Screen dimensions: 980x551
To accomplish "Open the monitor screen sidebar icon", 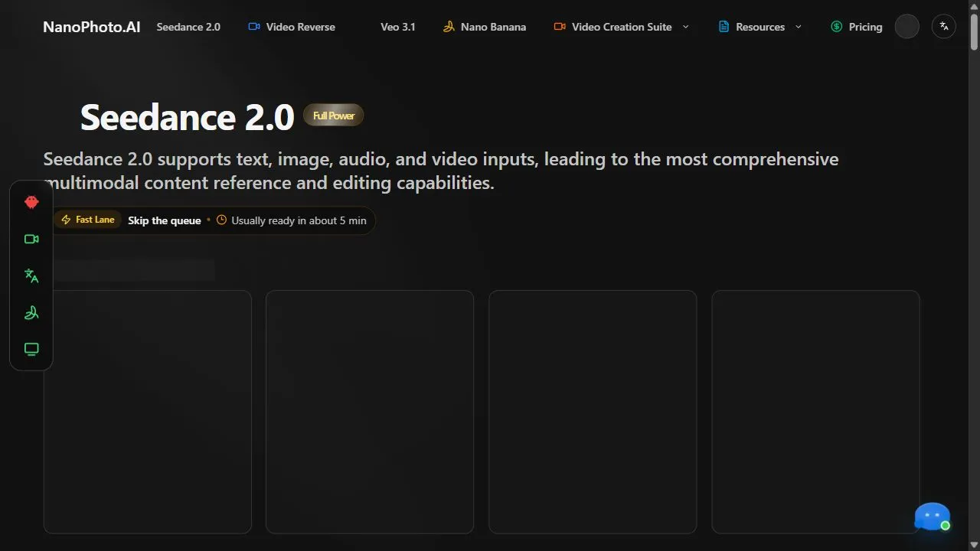I will coord(31,349).
